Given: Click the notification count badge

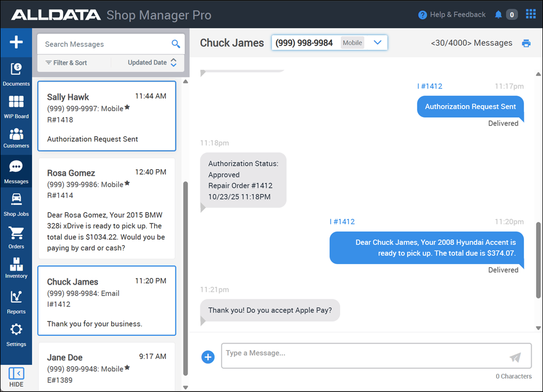Looking at the screenshot, I should click(x=512, y=15).
